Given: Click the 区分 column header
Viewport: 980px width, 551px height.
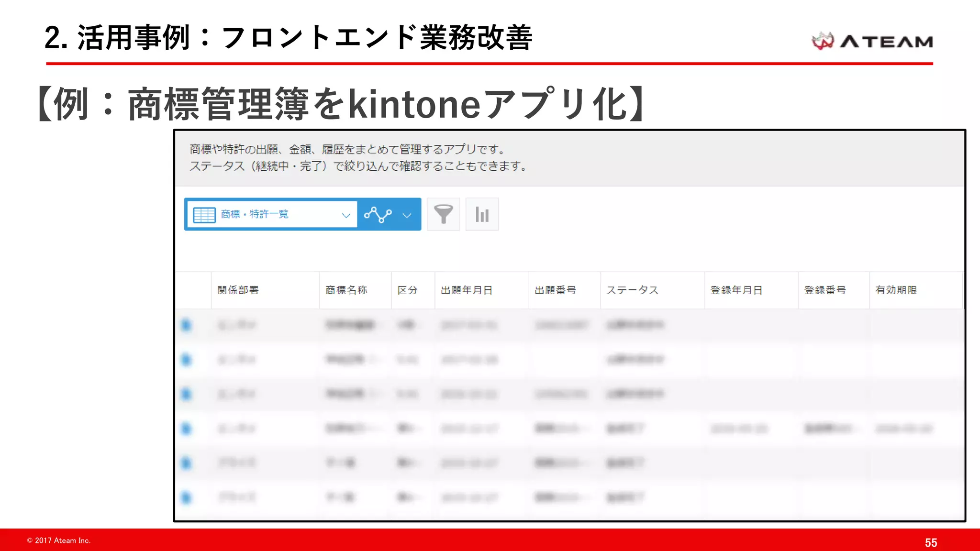Looking at the screenshot, I should [x=413, y=290].
